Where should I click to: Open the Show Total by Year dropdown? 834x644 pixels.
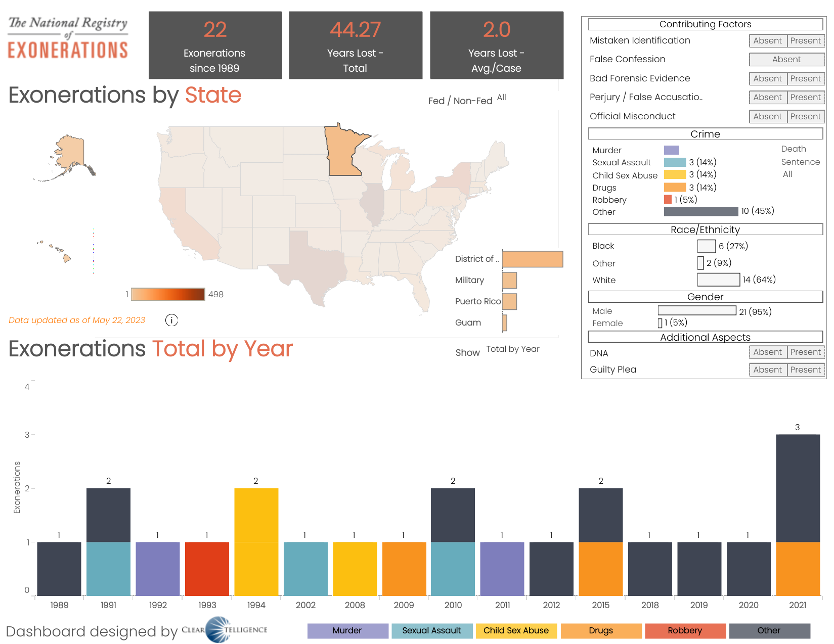coord(512,349)
